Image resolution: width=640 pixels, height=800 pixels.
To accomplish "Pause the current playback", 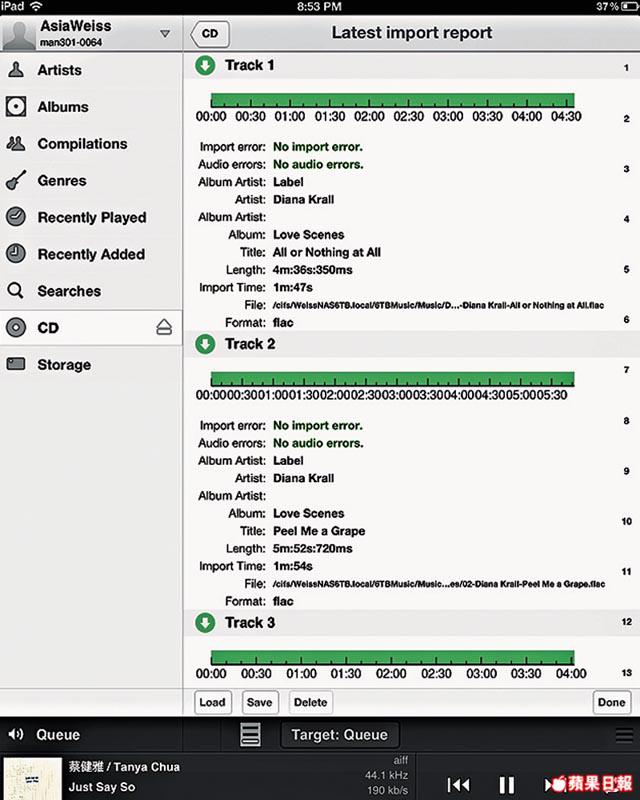I will 506,784.
